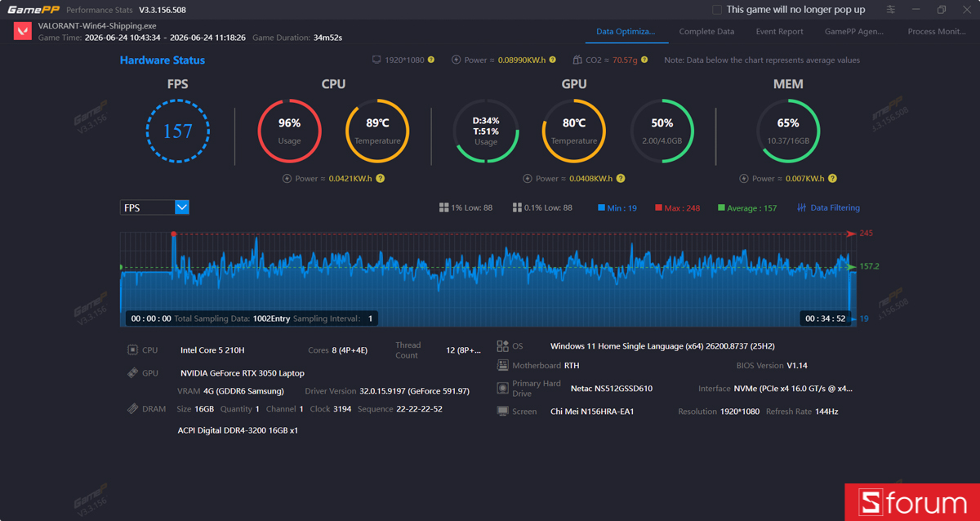
Task: Open the GamePP Agent tab
Action: point(854,31)
